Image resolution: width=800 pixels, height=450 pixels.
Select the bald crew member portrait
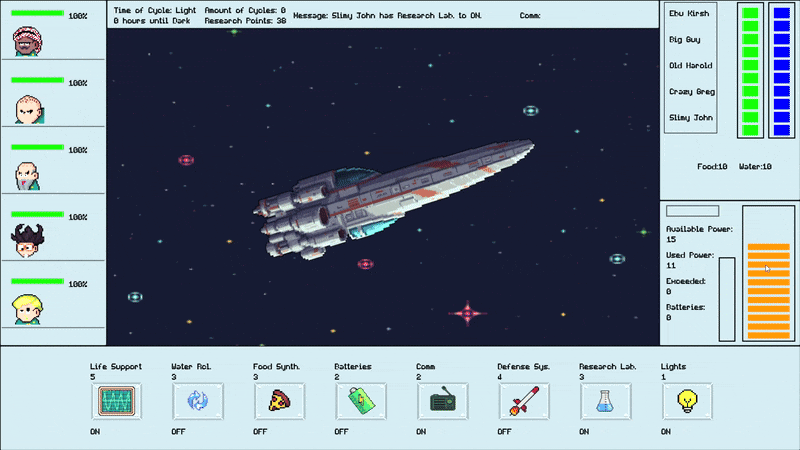click(28, 109)
